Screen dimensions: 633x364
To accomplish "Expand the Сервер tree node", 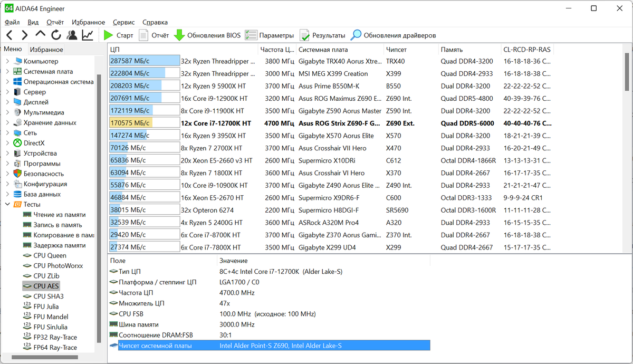I will coord(7,92).
